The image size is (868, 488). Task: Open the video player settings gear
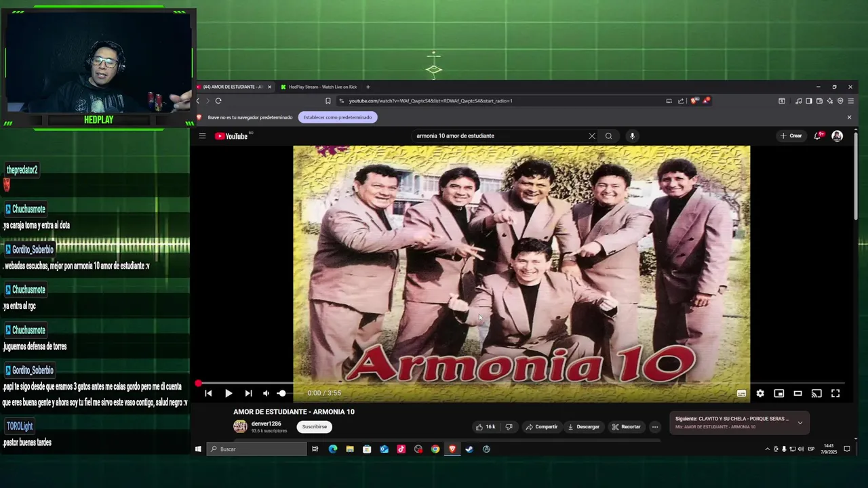tap(760, 393)
